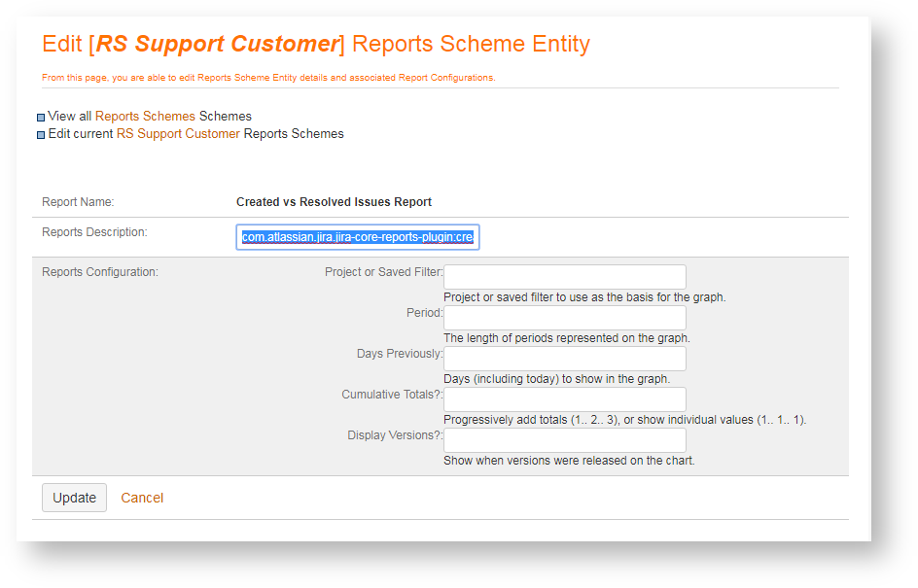
Task: Click the Reports Description text field
Action: click(x=357, y=237)
